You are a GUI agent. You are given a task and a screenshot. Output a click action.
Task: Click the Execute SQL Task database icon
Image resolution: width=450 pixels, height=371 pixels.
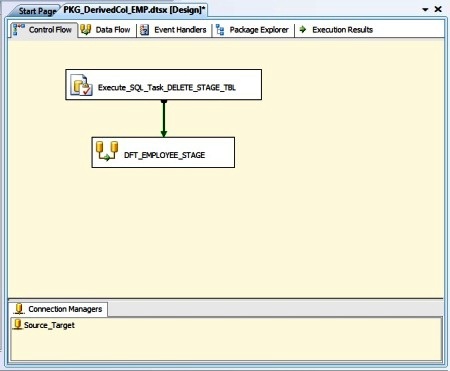pos(81,86)
